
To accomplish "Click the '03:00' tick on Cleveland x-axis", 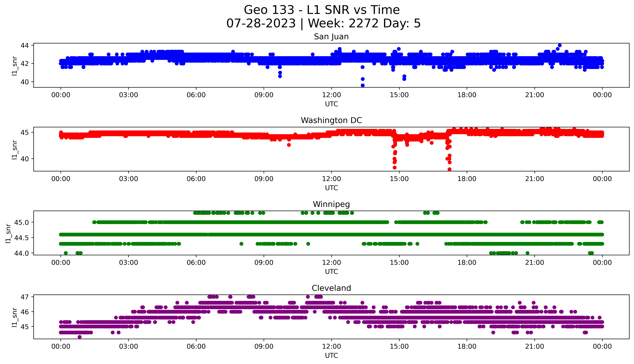I will [129, 346].
